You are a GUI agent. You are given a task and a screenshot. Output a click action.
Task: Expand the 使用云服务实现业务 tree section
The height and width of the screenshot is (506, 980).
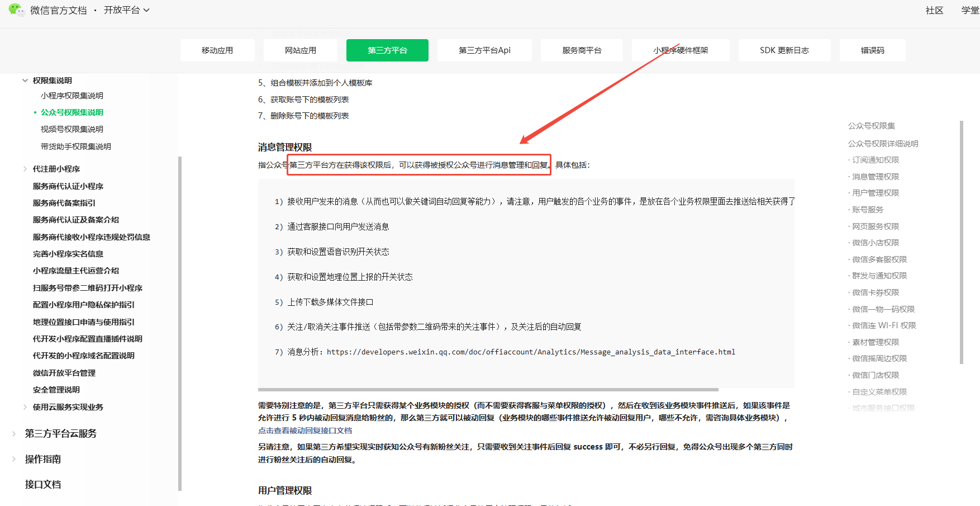coord(25,407)
